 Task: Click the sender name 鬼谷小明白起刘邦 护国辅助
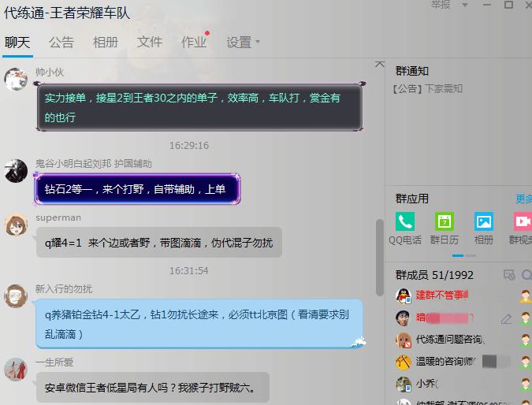tap(94, 164)
